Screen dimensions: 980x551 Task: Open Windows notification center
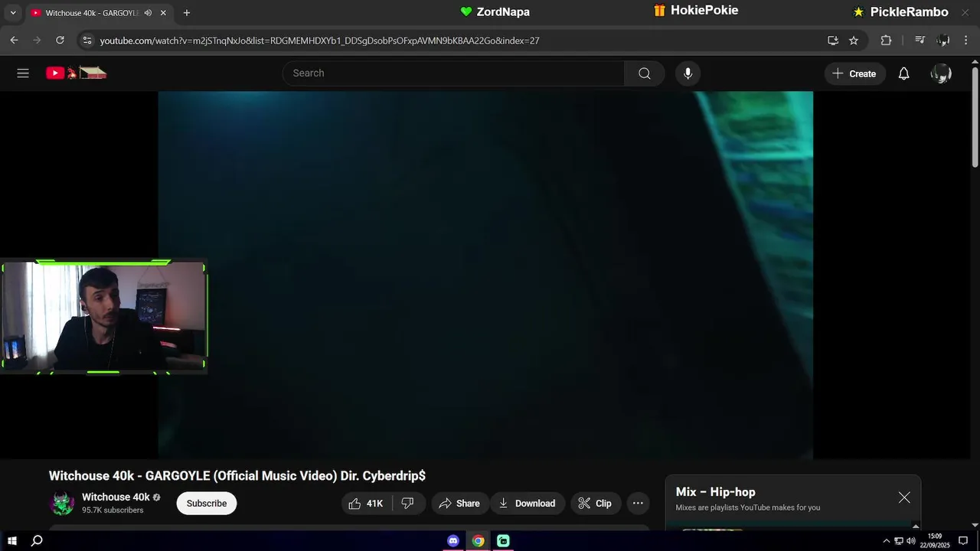click(963, 541)
